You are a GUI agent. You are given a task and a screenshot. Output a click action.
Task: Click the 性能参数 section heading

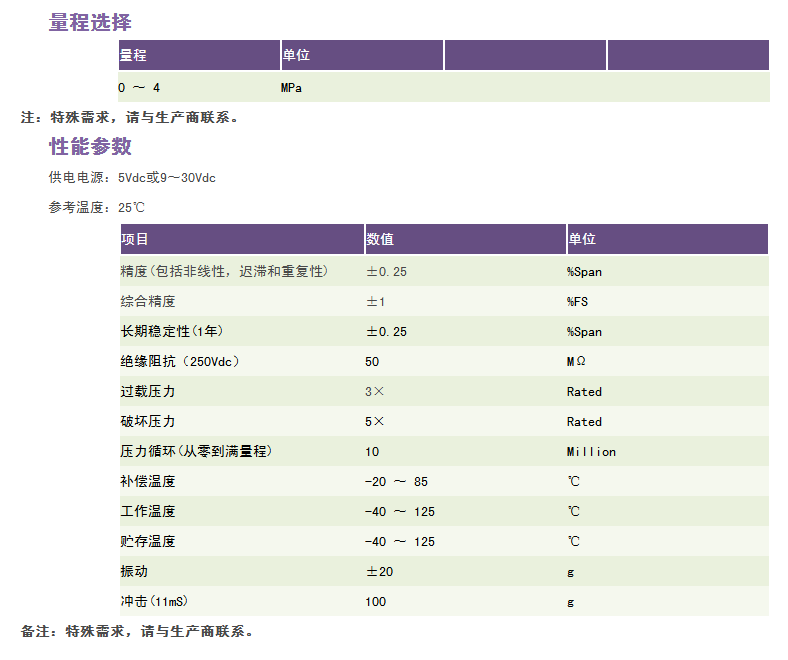pos(90,147)
